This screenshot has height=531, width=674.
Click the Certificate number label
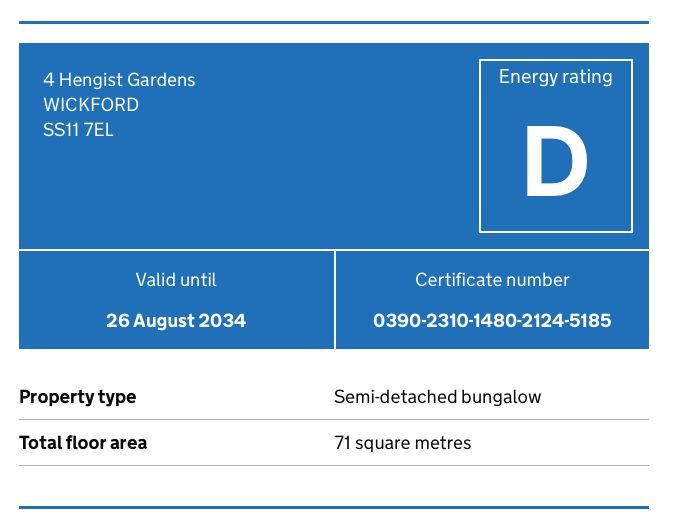[492, 280]
